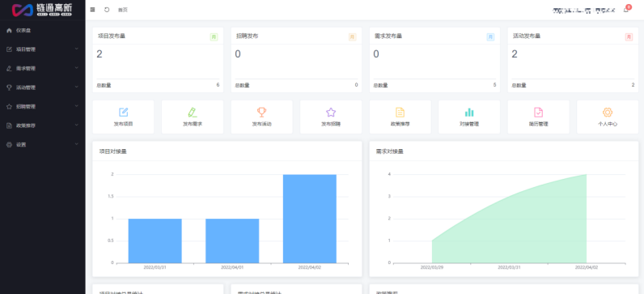Screen dimensions: 644x294
Task: Click the 需求对接量 chart title
Action: click(390, 151)
